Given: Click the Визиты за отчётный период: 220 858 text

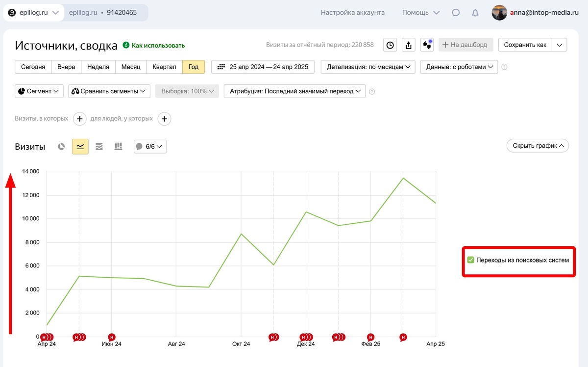Looking at the screenshot, I should tap(320, 45).
